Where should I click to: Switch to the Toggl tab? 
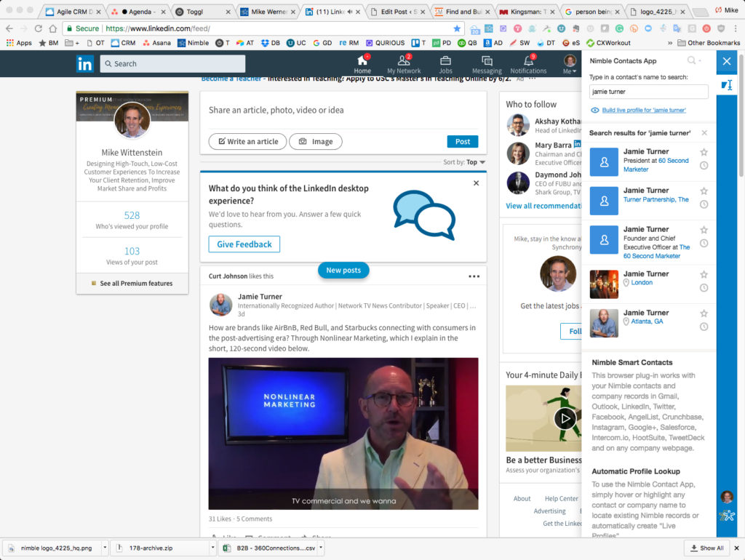[x=202, y=12]
